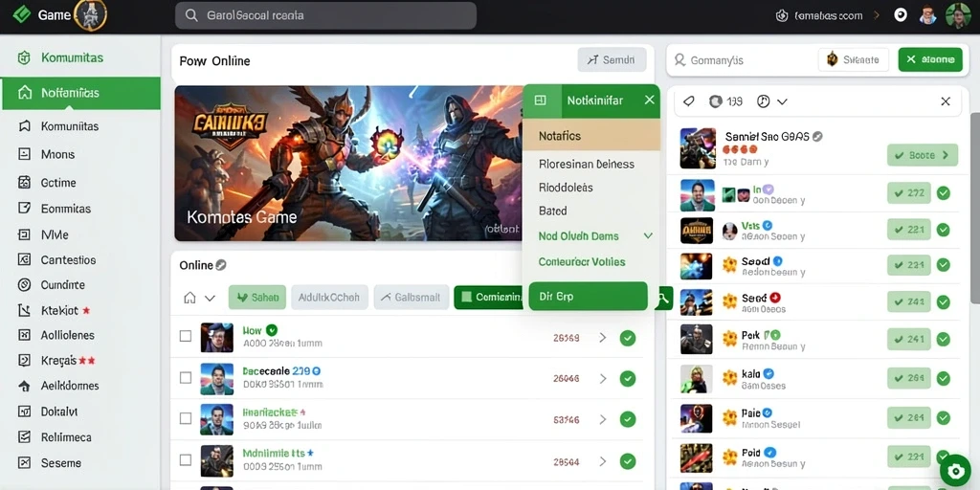Click the 272 button on the In row
Screen dimensions: 980x490
(x=909, y=193)
